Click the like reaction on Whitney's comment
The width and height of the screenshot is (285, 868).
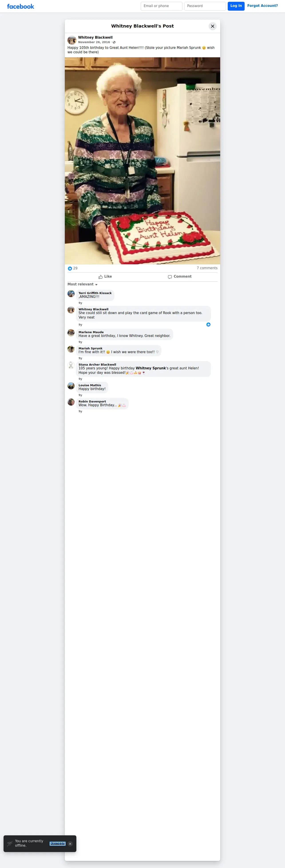pyautogui.click(x=208, y=325)
